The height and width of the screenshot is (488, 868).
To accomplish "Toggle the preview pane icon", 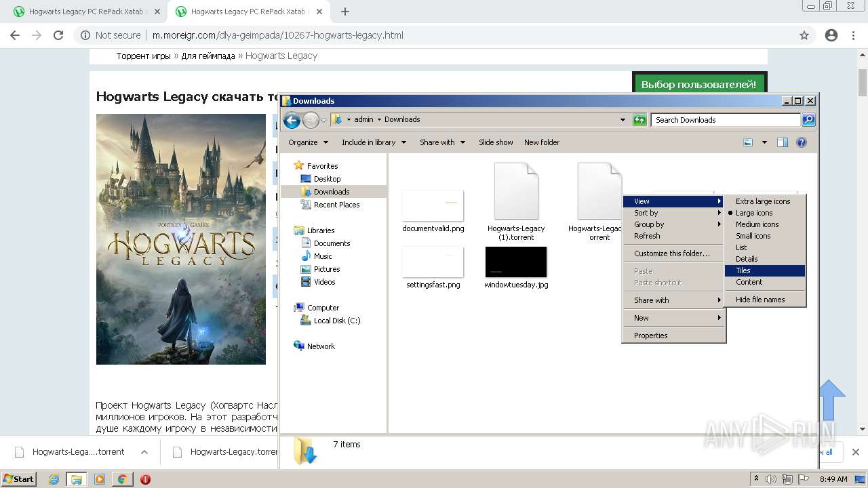I will [x=783, y=142].
